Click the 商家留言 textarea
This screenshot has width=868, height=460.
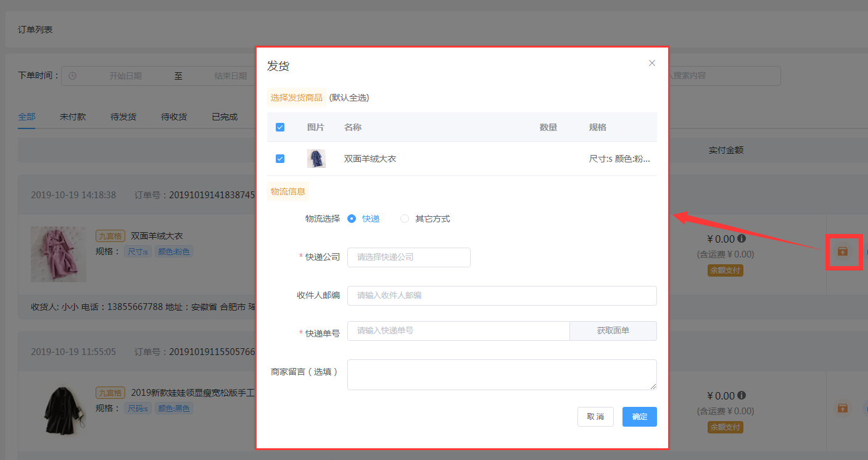point(502,375)
